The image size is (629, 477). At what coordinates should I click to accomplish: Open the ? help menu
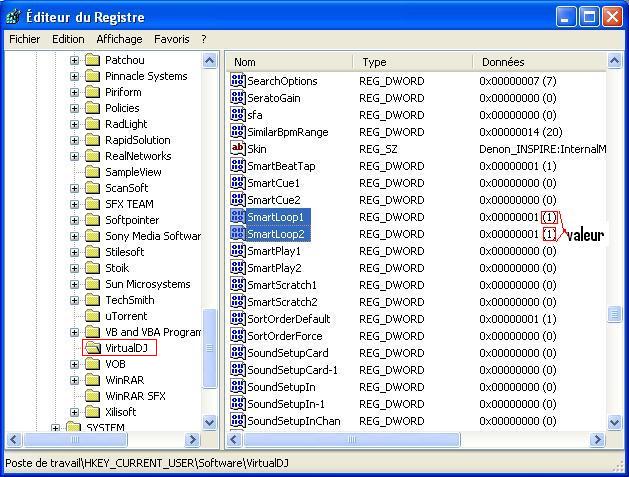tap(204, 39)
